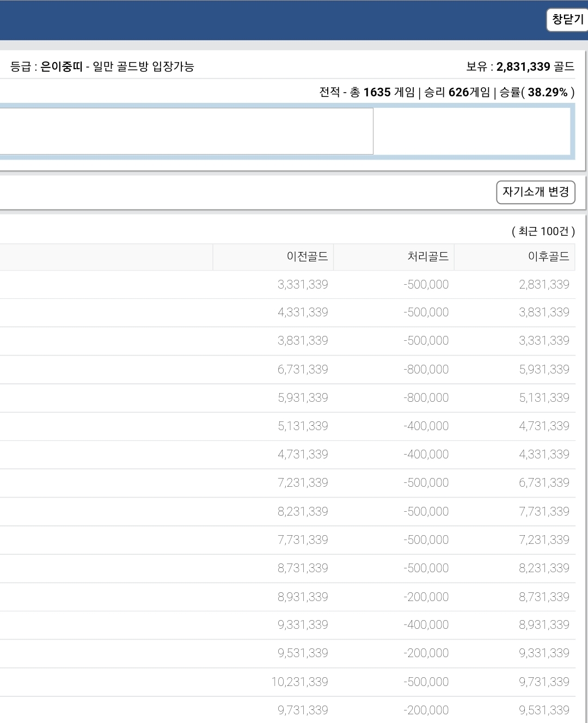Click the 최근 100건 label

543,231
